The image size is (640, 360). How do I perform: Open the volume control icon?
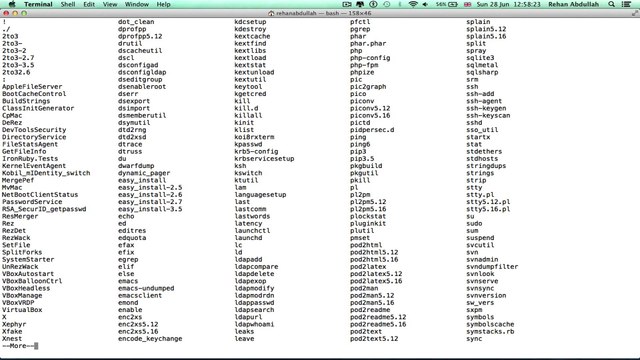point(425,4)
